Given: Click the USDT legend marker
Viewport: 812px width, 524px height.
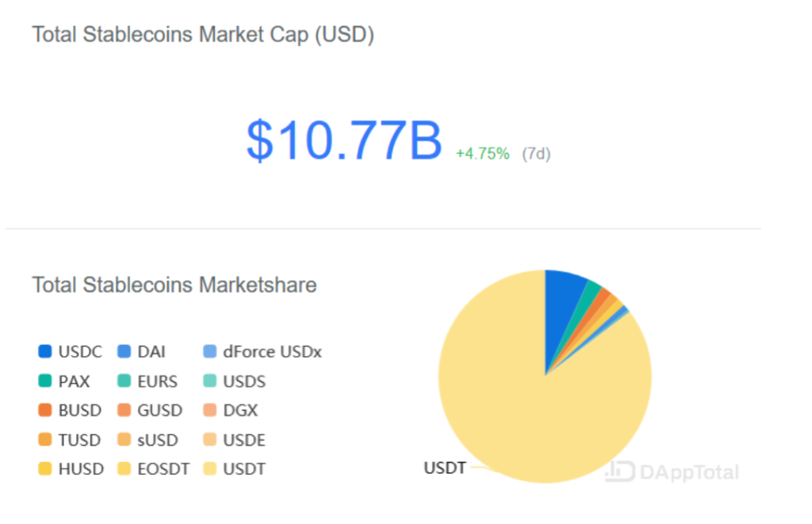Looking at the screenshot, I should pyautogui.click(x=209, y=469).
